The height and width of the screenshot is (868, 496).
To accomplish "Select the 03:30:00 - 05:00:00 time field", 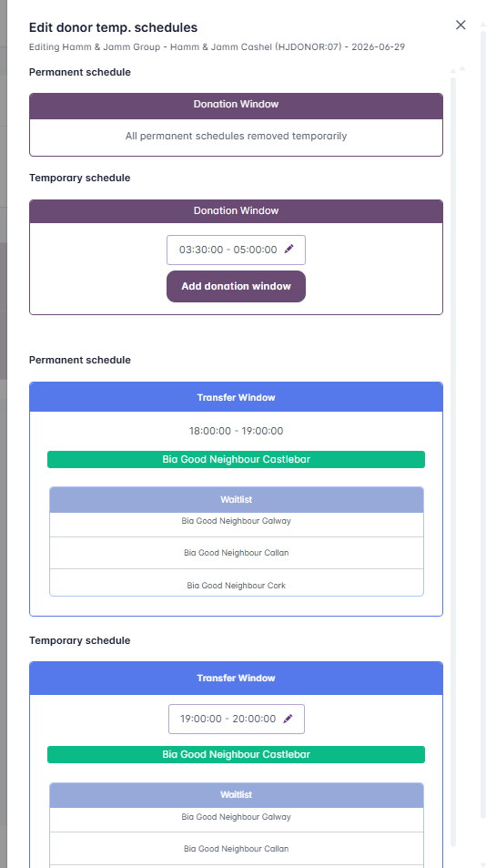I will (x=236, y=250).
